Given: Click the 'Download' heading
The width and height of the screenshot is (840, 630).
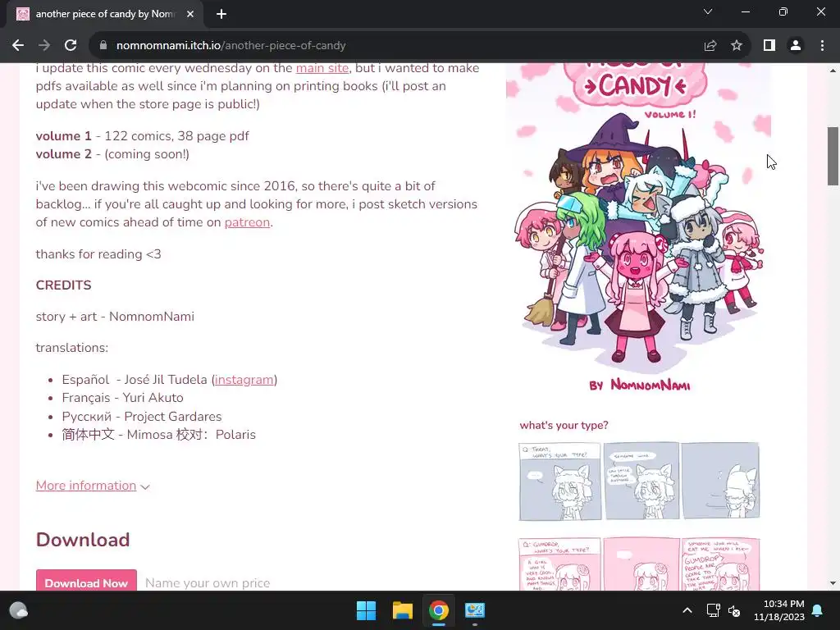Looking at the screenshot, I should tap(83, 540).
